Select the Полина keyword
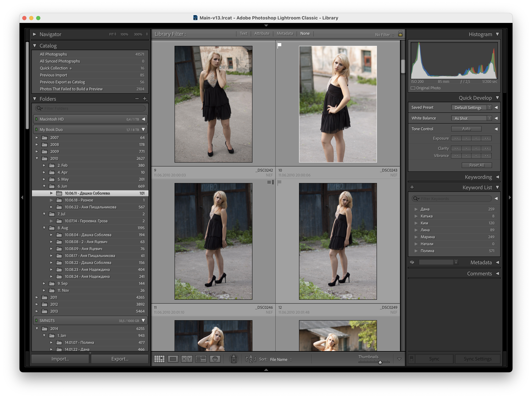The image size is (532, 398). (427, 251)
